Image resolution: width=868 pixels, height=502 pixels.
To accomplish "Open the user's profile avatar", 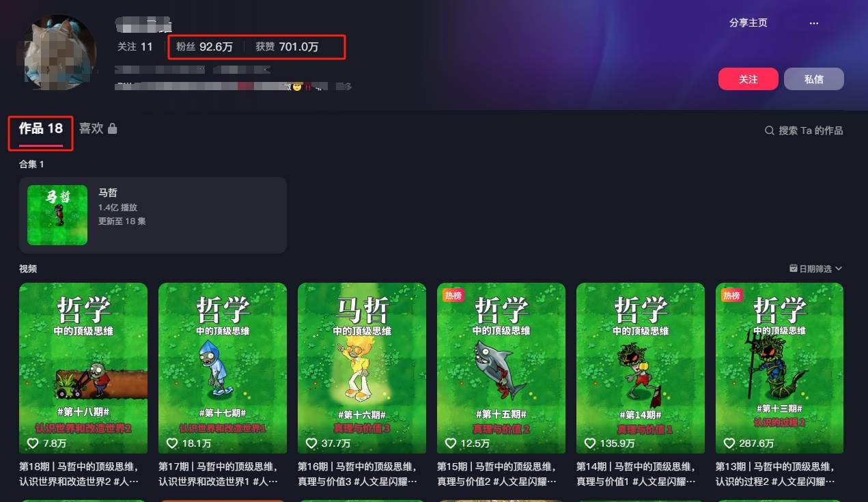I will pyautogui.click(x=61, y=53).
